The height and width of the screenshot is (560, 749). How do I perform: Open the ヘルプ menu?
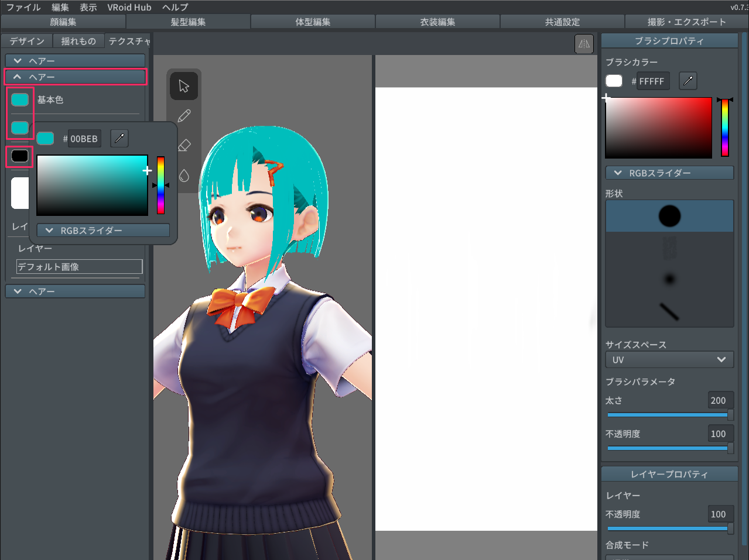[176, 7]
